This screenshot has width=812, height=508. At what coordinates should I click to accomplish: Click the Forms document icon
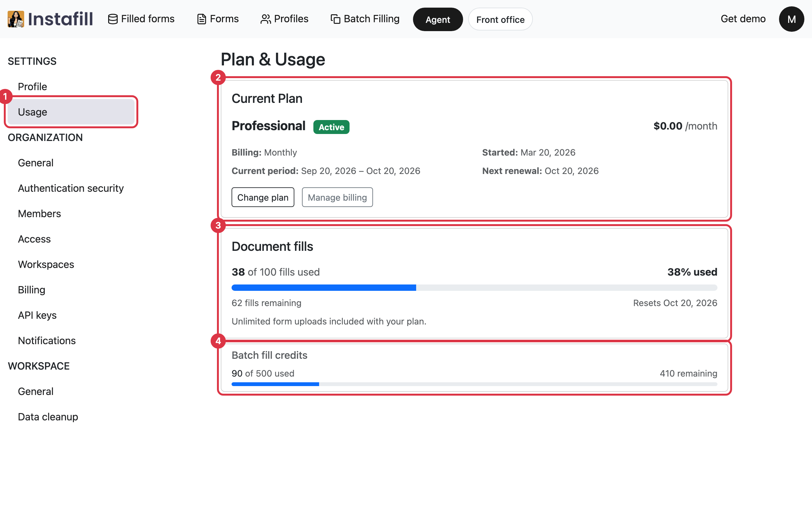pyautogui.click(x=201, y=19)
